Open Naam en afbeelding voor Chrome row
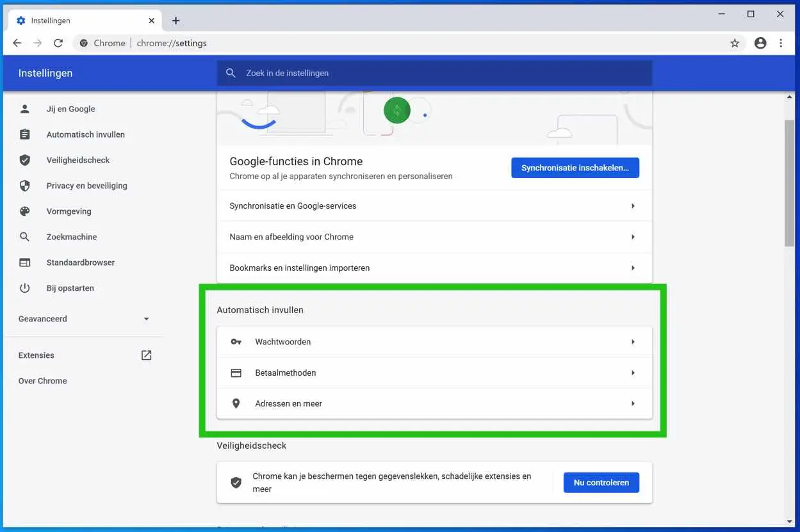800x532 pixels. tap(434, 237)
